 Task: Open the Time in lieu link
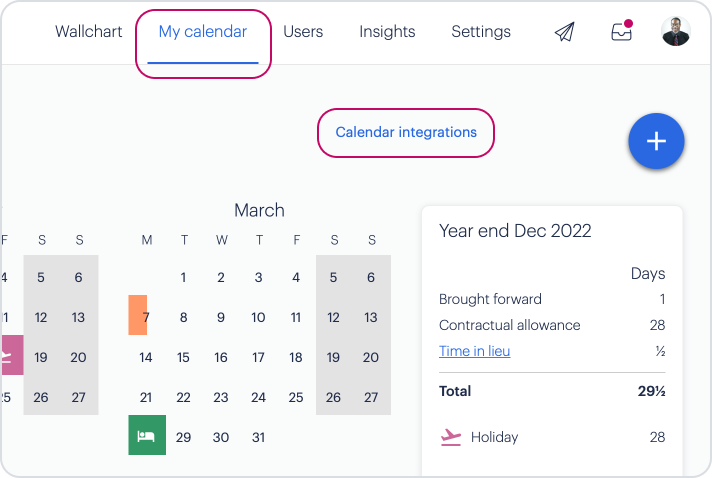(475, 351)
